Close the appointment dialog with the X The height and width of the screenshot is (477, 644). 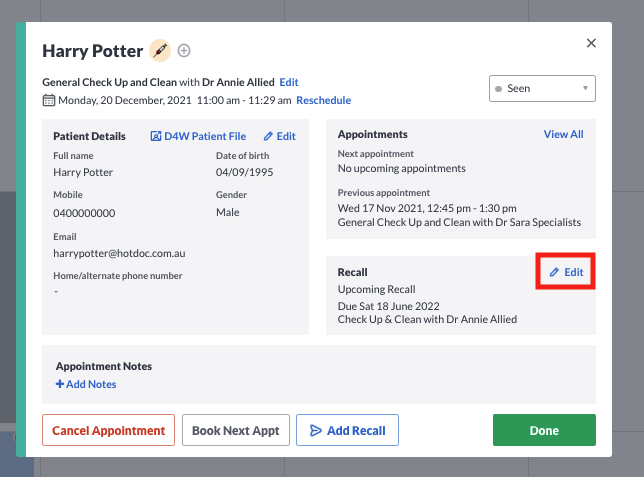[591, 43]
